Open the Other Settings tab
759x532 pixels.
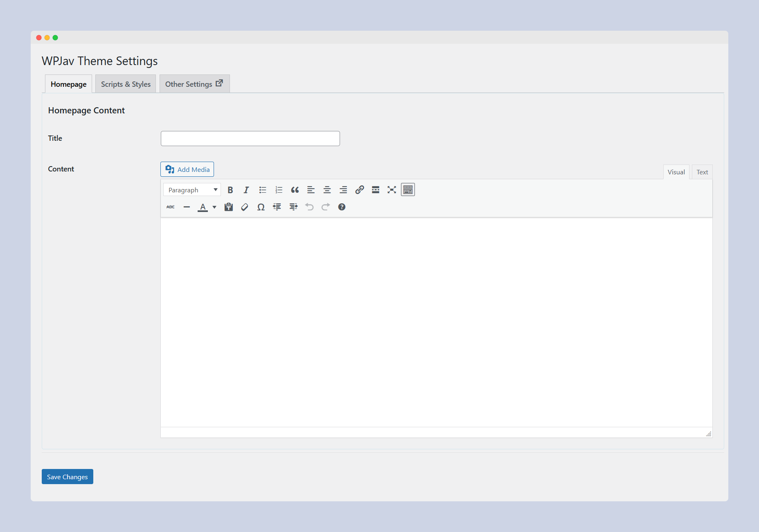coord(194,84)
